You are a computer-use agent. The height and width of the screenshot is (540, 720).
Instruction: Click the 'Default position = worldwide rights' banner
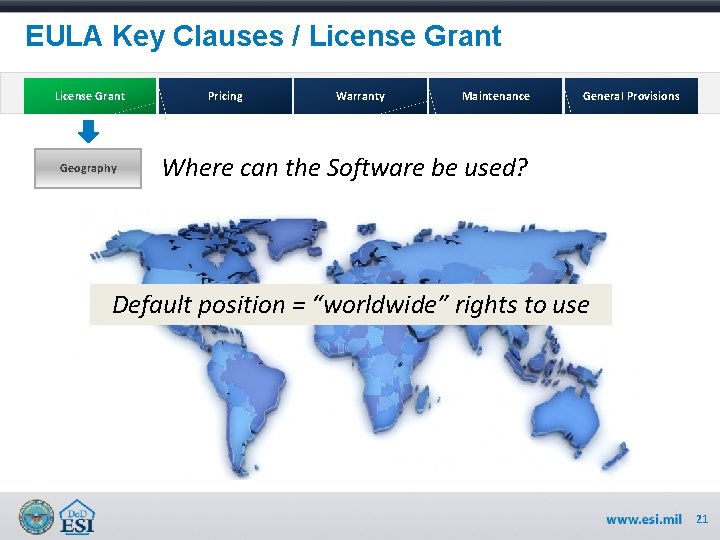pyautogui.click(x=351, y=304)
